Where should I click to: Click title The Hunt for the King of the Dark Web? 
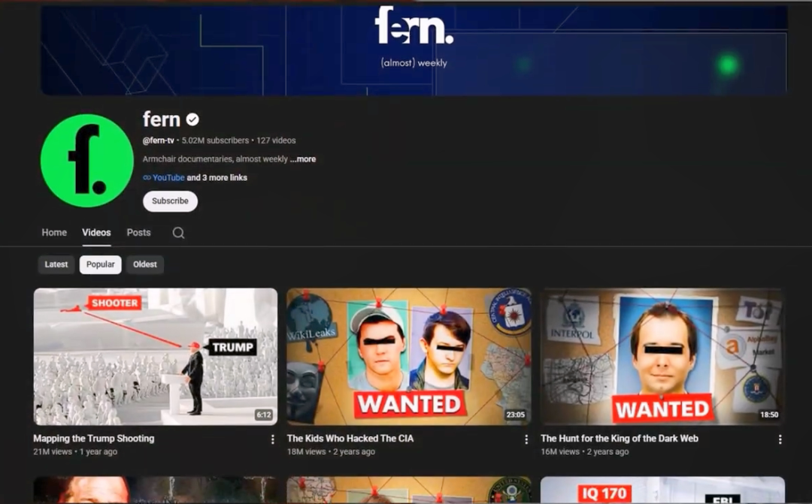pyautogui.click(x=620, y=439)
